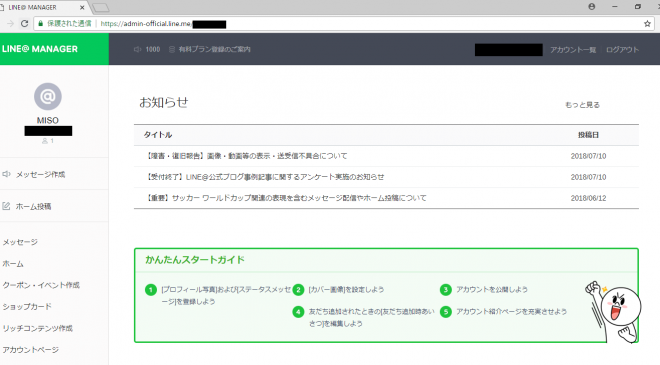Select メッセージ sidebar menu

20,242
